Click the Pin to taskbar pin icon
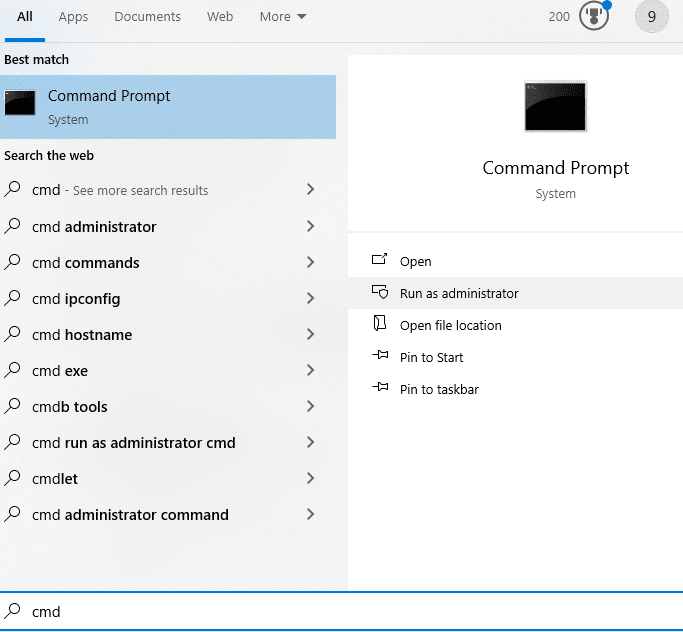 [379, 388]
